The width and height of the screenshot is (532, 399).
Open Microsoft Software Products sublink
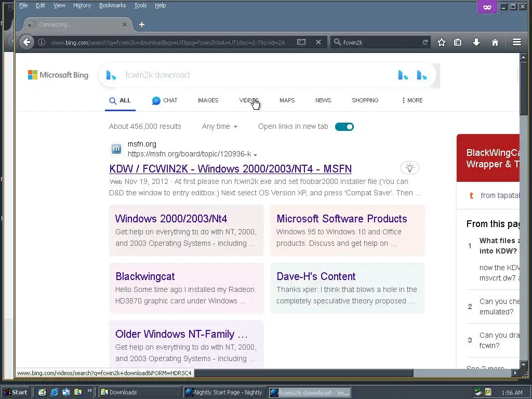(x=342, y=219)
